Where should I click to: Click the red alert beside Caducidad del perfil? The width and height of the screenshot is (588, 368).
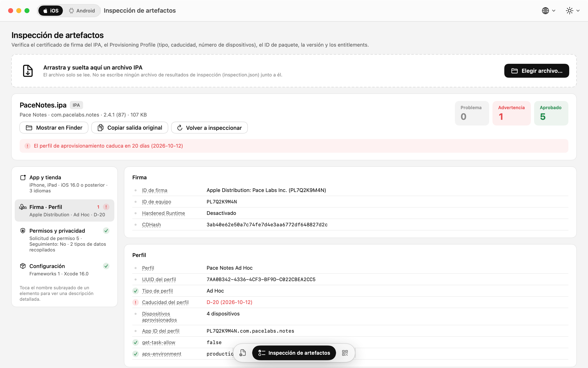pos(136,302)
